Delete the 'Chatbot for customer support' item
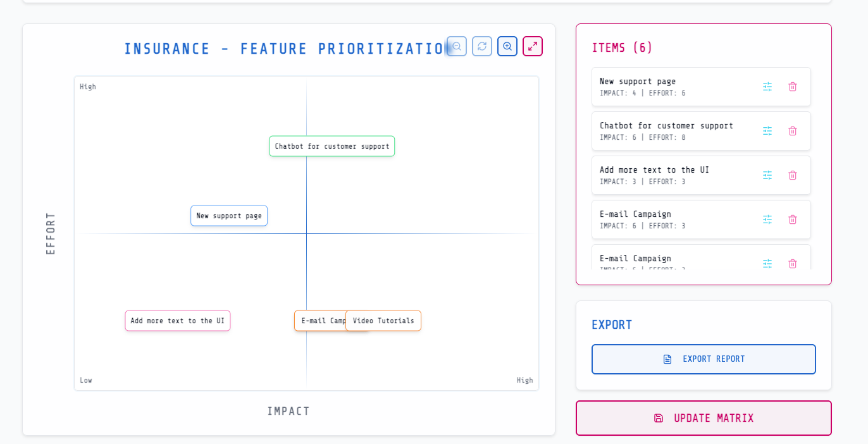Image resolution: width=868 pixels, height=444 pixels. pos(793,131)
